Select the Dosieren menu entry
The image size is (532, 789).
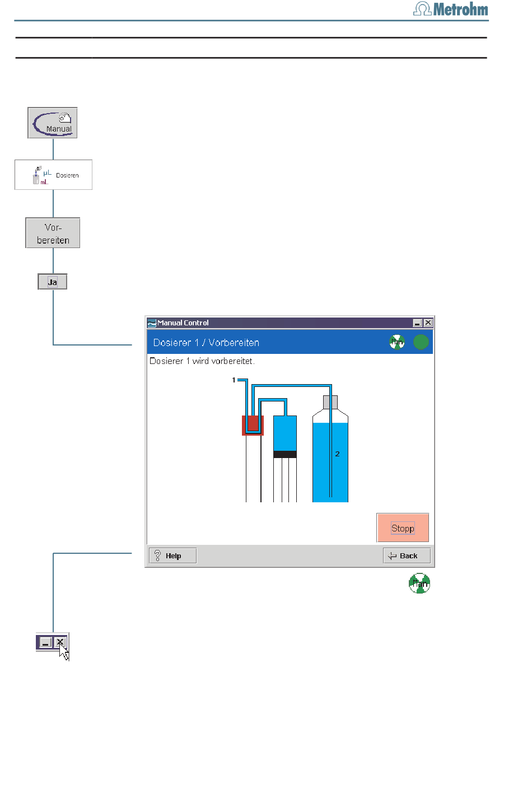(53, 175)
